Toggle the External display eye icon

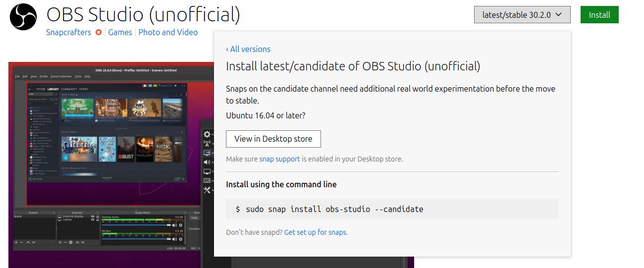(93, 216)
